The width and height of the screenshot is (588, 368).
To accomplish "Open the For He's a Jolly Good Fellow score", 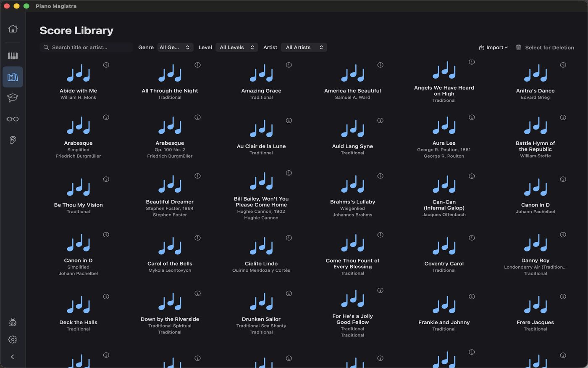I will click(353, 299).
